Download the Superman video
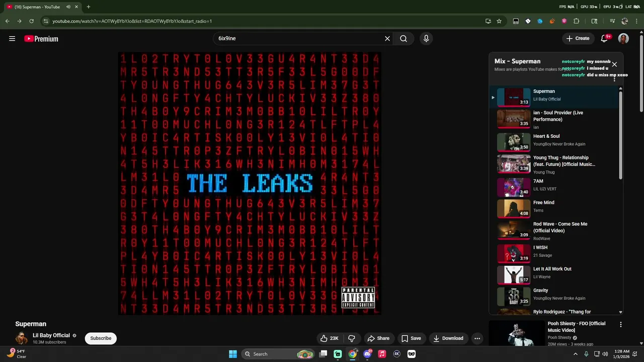This screenshot has height=362, width=644. click(x=448, y=338)
